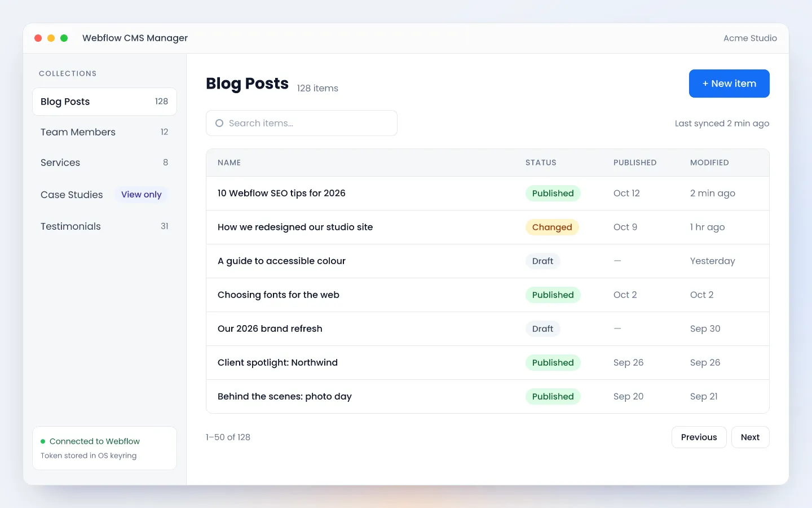Sort by MODIFIED column header
Screen dimensions: 812x508
tap(709, 163)
